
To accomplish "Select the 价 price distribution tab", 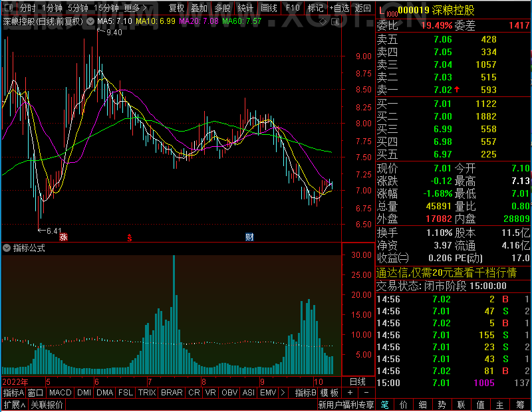I will 404,405.
